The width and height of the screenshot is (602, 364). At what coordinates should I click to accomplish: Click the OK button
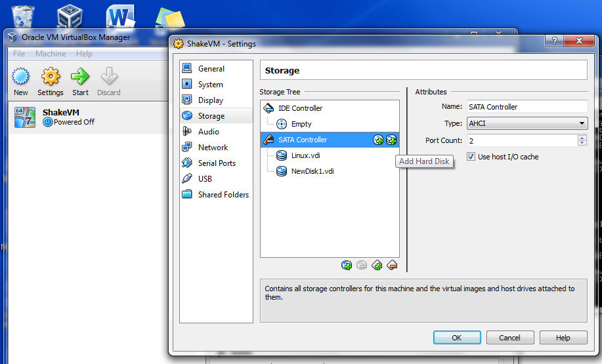point(457,338)
